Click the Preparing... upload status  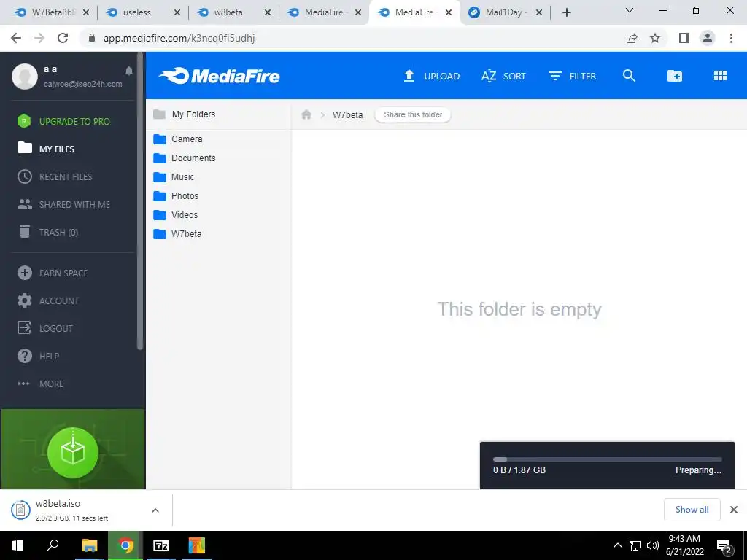(x=698, y=470)
